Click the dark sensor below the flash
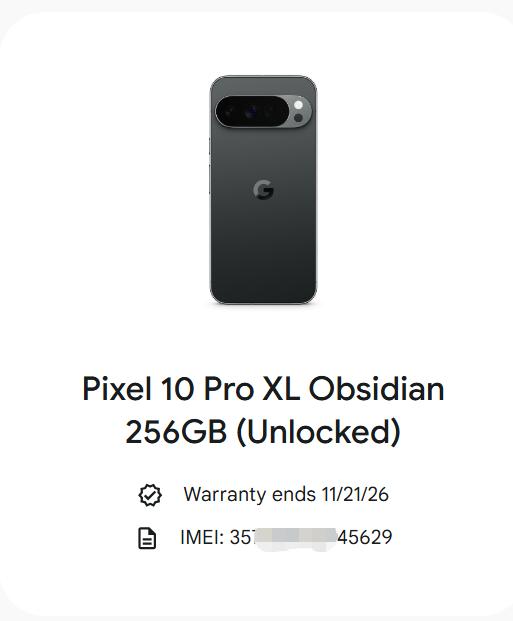The height and width of the screenshot is (621, 513). click(x=298, y=118)
